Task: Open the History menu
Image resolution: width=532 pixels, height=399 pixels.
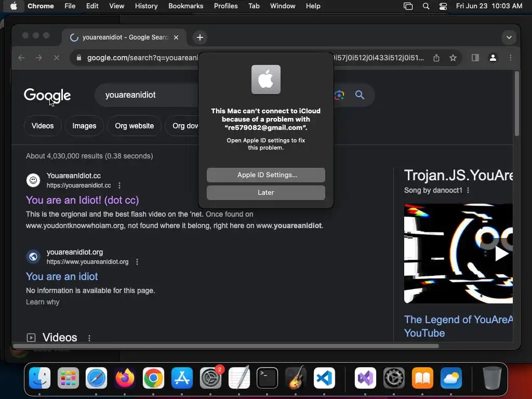Action: 146,6
